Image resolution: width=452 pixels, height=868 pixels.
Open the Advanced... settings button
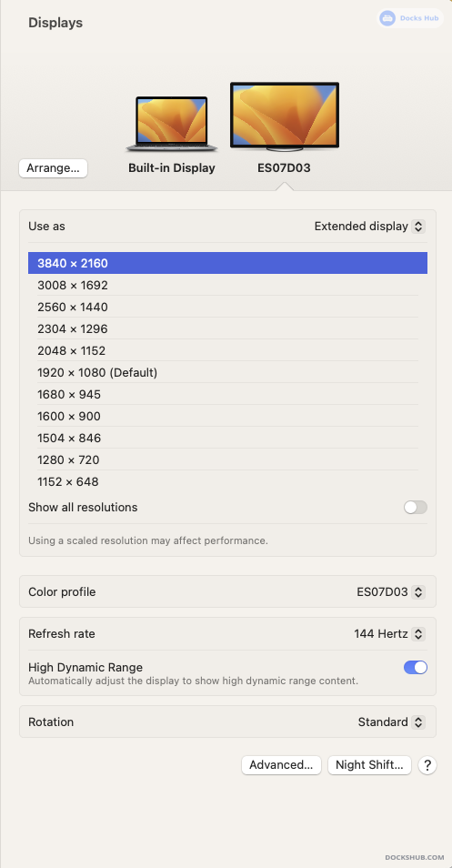tap(281, 765)
